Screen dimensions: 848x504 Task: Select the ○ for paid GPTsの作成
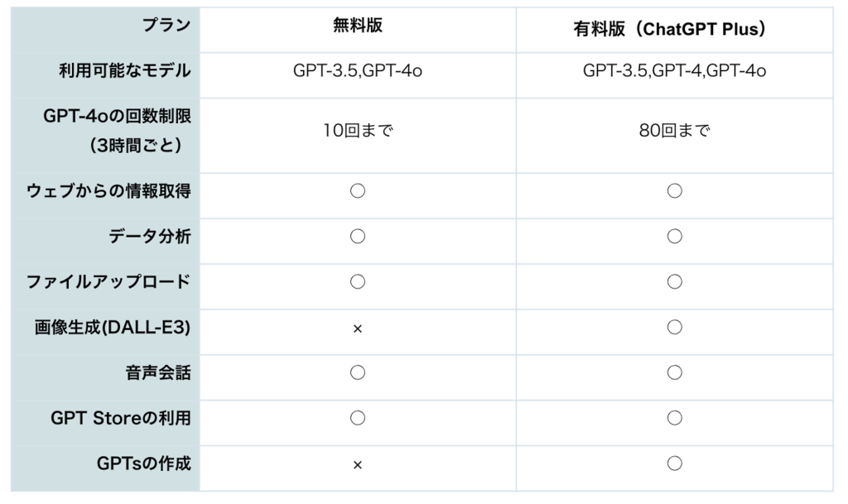click(674, 463)
